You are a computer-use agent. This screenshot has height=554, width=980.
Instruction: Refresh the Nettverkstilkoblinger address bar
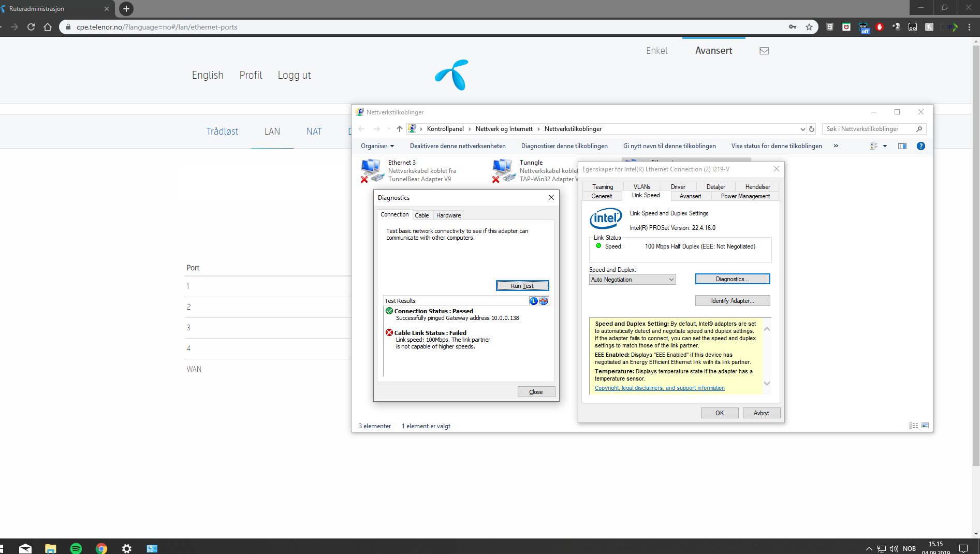click(812, 129)
